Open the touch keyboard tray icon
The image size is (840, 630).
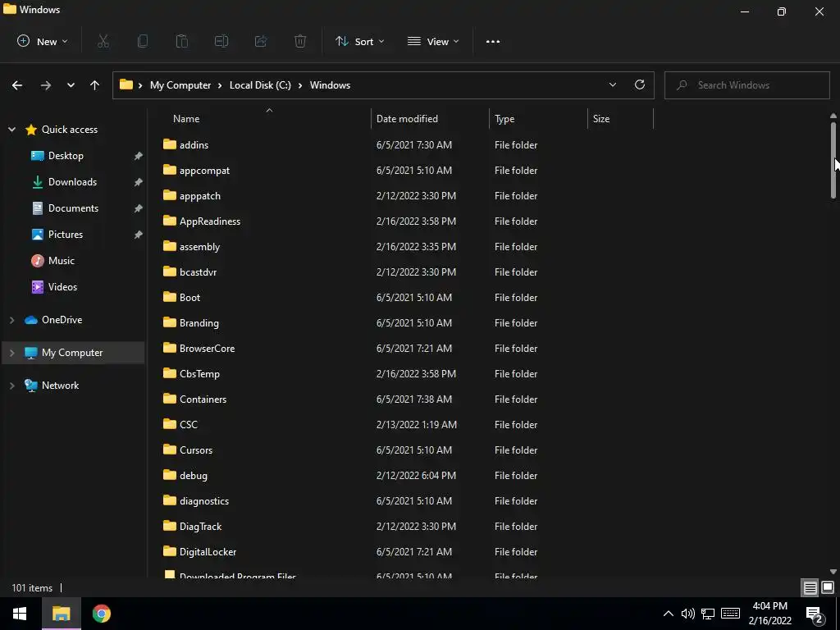click(x=730, y=614)
